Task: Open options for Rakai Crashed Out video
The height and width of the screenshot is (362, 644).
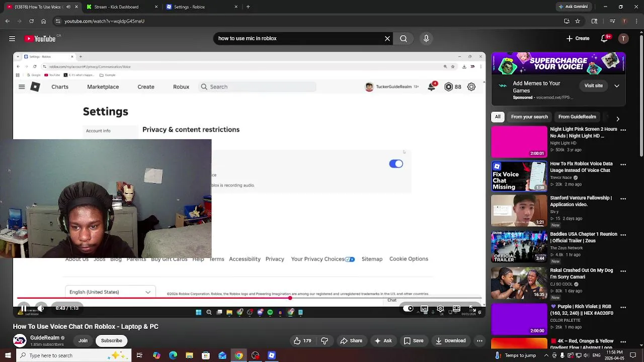Action: coord(623,271)
